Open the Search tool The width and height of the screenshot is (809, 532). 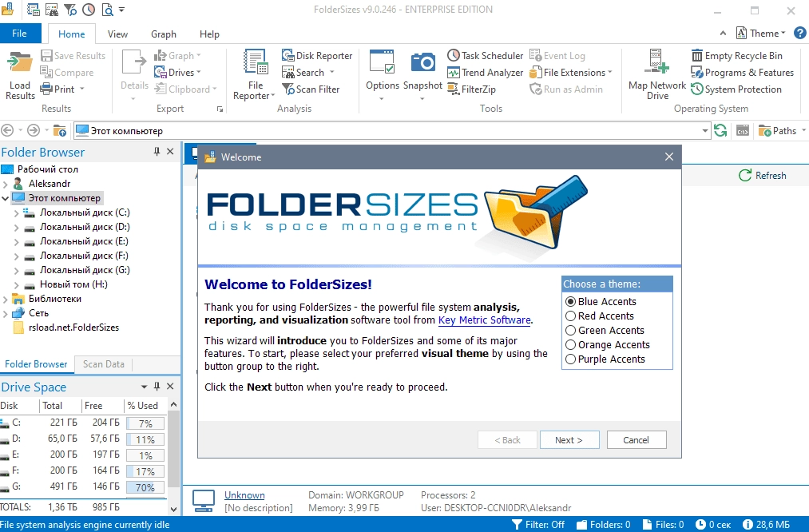click(x=308, y=73)
